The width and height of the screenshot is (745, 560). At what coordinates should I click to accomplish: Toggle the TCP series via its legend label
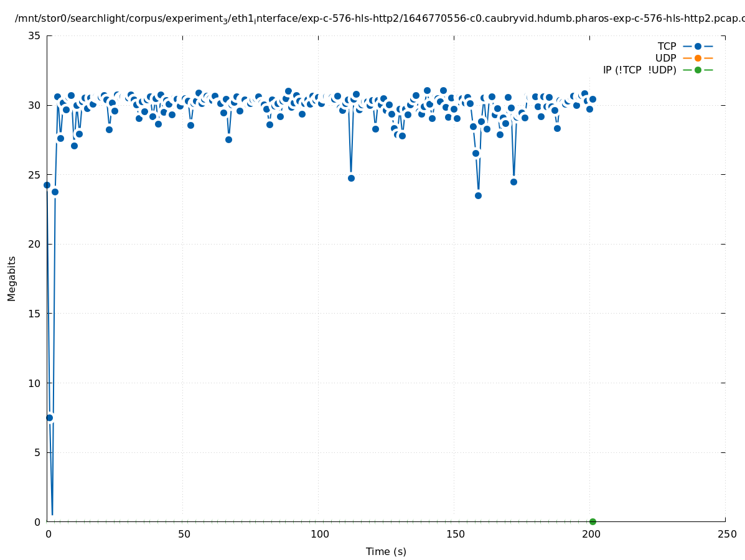pos(667,46)
